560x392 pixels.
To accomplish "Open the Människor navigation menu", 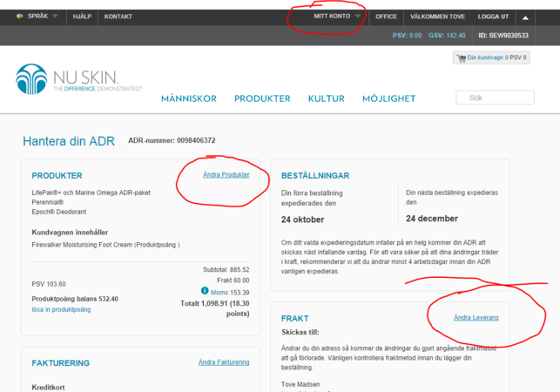I will [x=188, y=98].
